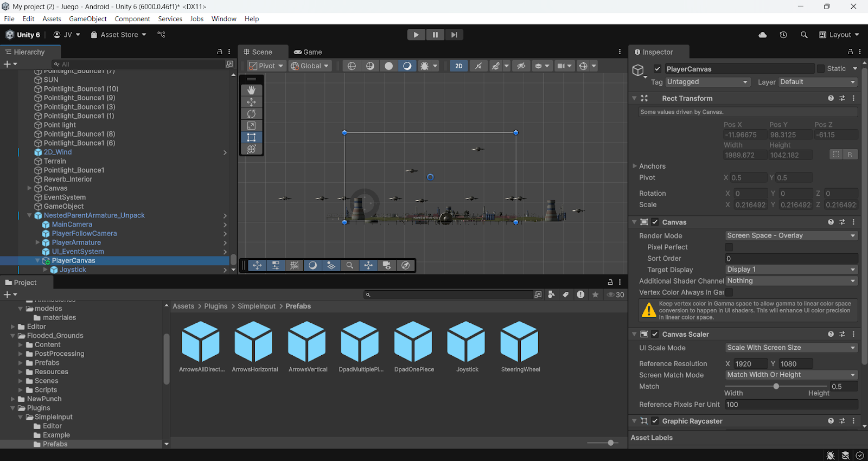
Task: Click the Pause button
Action: pos(435,35)
